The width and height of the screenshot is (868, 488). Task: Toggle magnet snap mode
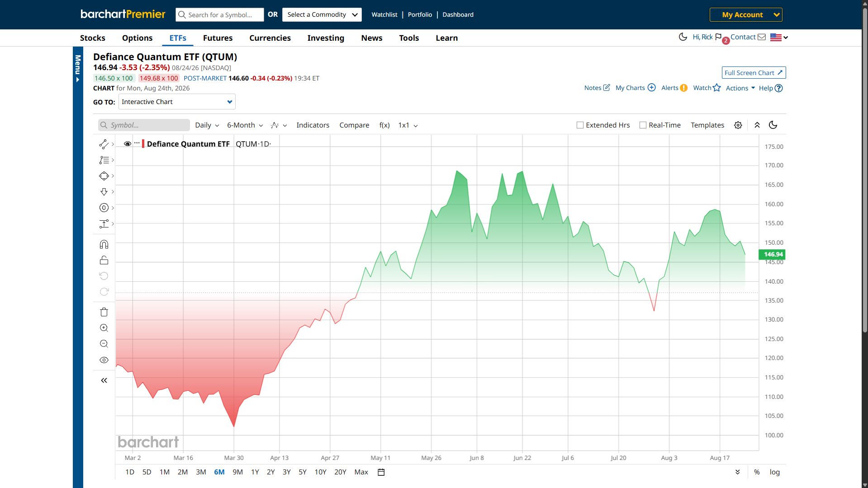pyautogui.click(x=104, y=245)
